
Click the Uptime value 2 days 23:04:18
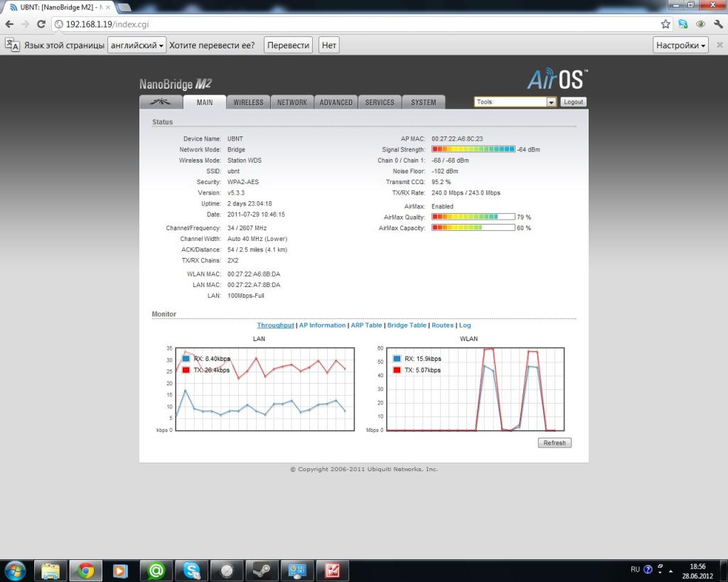tap(250, 203)
